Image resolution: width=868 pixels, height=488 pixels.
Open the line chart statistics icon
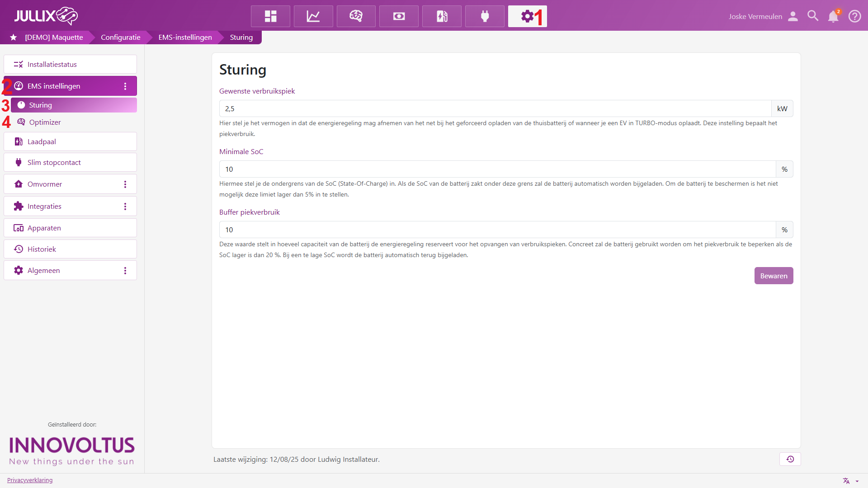point(313,16)
